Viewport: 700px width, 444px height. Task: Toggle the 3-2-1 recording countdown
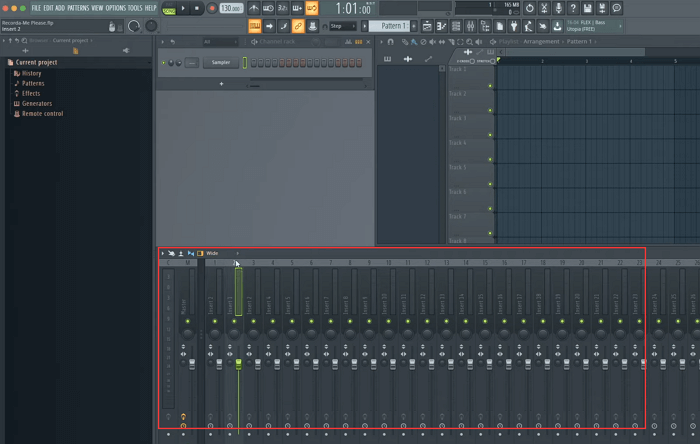283,8
